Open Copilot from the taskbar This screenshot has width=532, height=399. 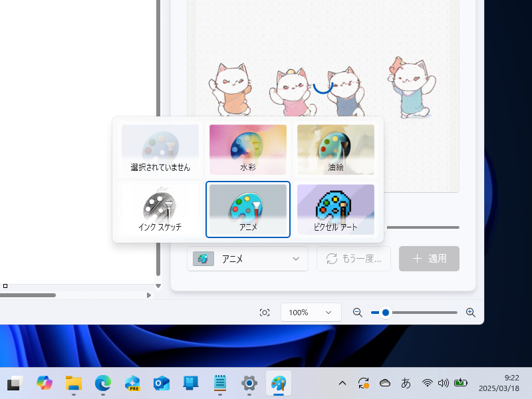45,383
